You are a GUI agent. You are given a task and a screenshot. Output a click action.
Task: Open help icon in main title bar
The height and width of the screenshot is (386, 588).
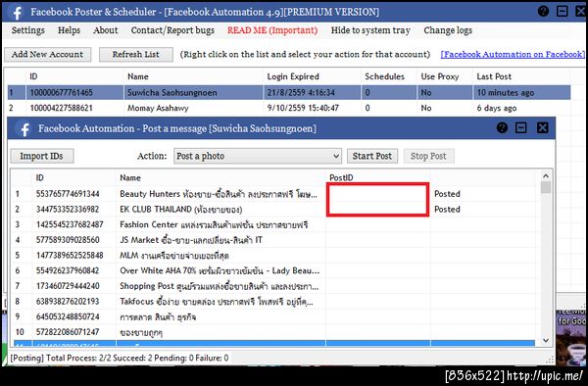coord(543,11)
